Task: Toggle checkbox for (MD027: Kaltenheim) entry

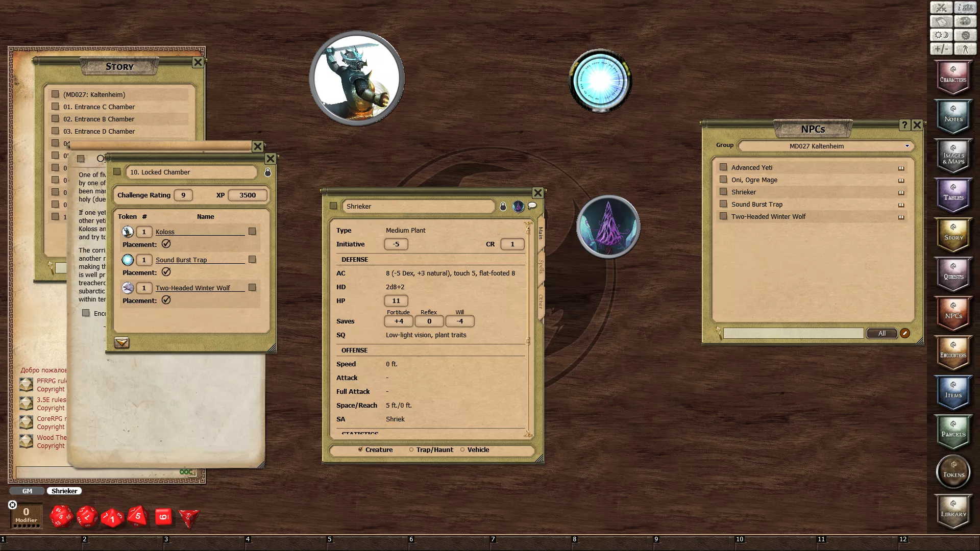Action: pos(55,94)
